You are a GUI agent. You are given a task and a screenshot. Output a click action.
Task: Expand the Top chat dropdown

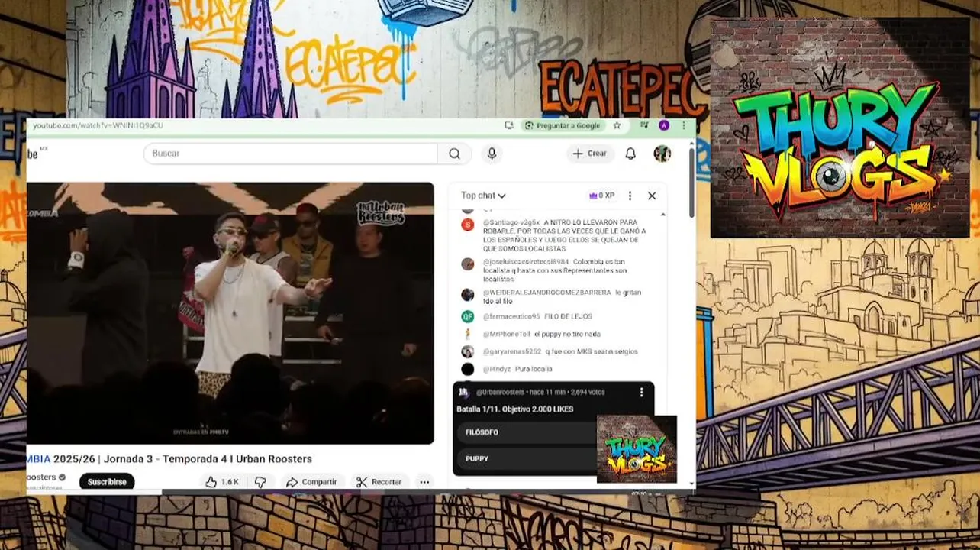click(x=483, y=196)
